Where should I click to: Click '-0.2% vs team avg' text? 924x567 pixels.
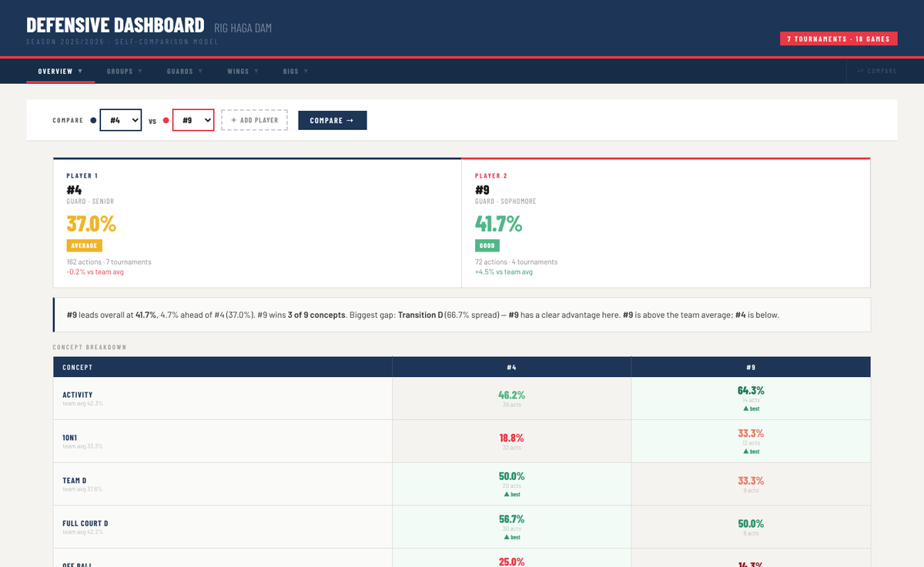[x=95, y=272]
